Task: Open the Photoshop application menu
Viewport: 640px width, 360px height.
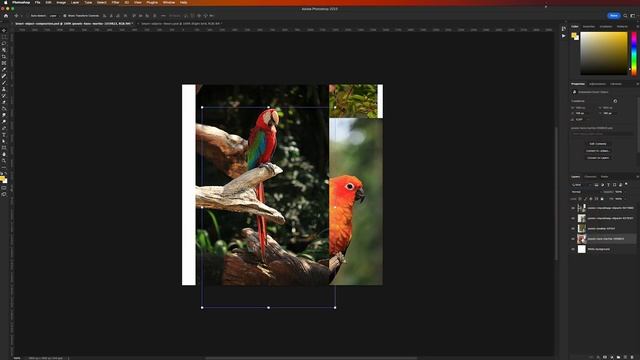Action: point(21,2)
